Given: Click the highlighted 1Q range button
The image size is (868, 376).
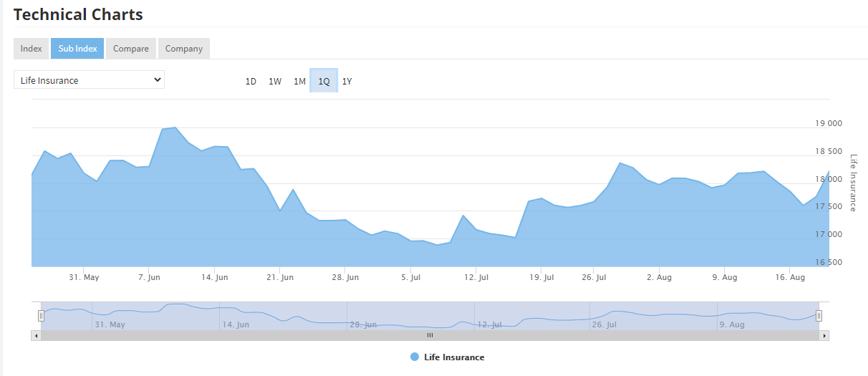Looking at the screenshot, I should [324, 81].
